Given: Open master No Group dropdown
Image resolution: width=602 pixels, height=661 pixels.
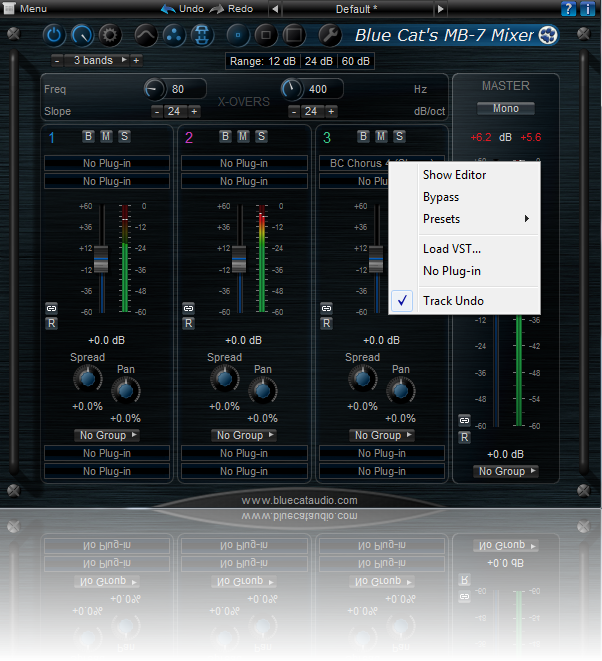Looking at the screenshot, I should tap(505, 471).
